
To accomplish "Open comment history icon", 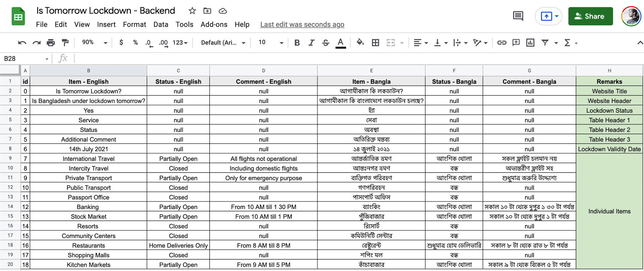I will pos(518,16).
